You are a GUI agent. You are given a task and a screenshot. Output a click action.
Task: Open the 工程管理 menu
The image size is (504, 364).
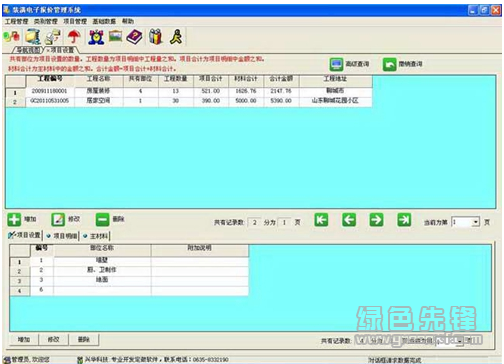point(16,21)
